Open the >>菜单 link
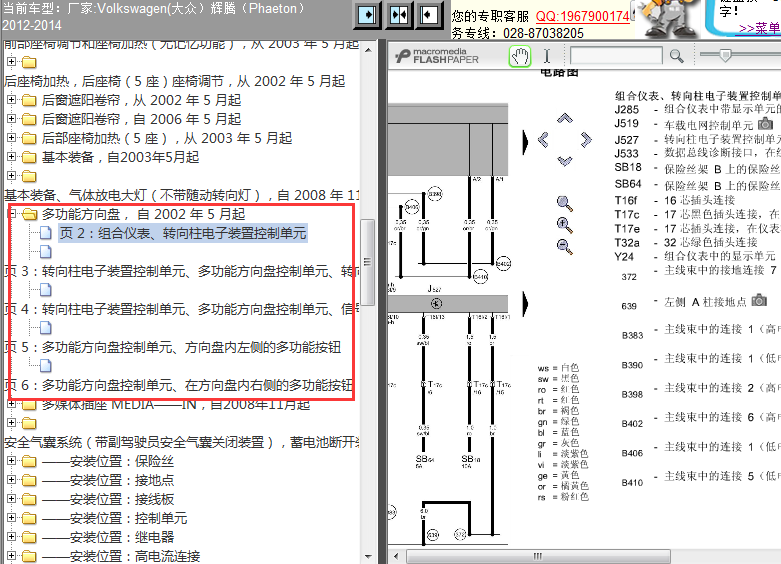 tap(760, 28)
